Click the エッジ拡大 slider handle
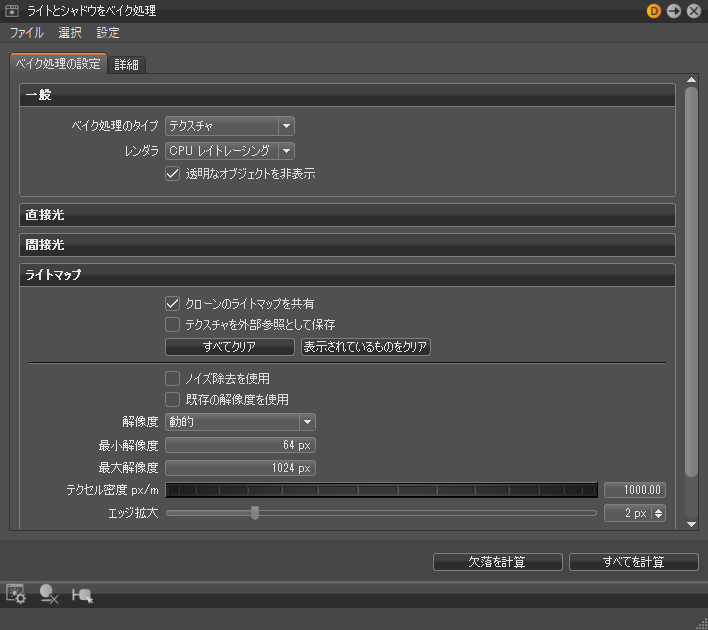The width and height of the screenshot is (708, 630). click(255, 513)
